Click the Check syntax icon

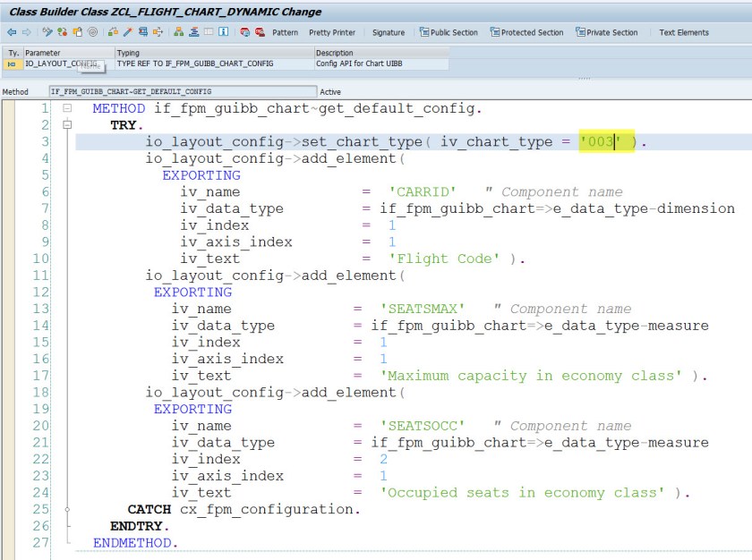113,32
